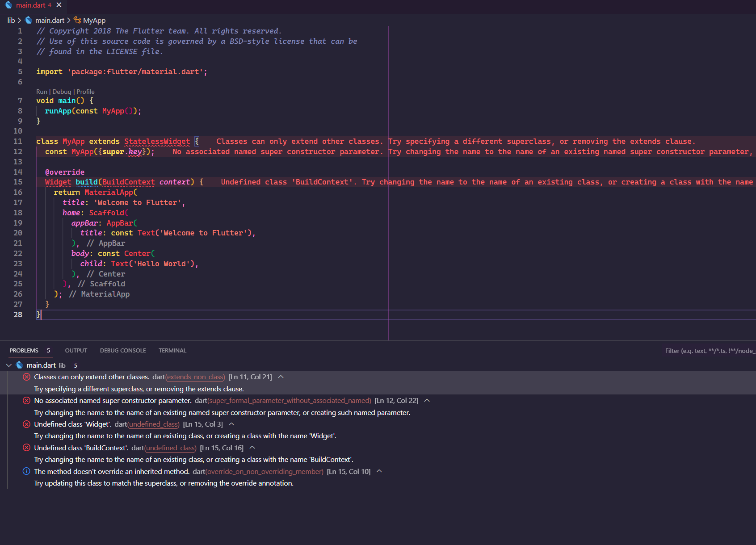Click the Dart file icon in editor tab
756x545 pixels.
pos(8,5)
